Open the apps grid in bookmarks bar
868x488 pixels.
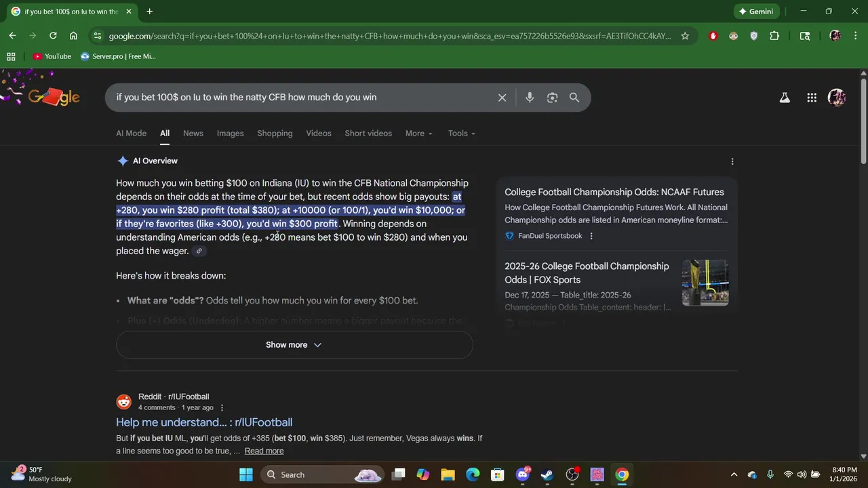tap(11, 56)
